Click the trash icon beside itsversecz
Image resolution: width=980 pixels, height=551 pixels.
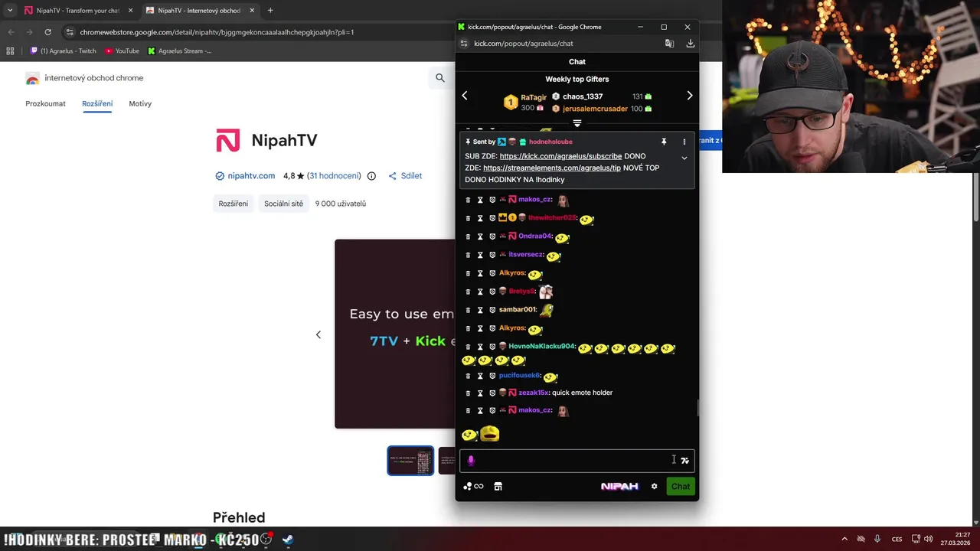pyautogui.click(x=469, y=255)
